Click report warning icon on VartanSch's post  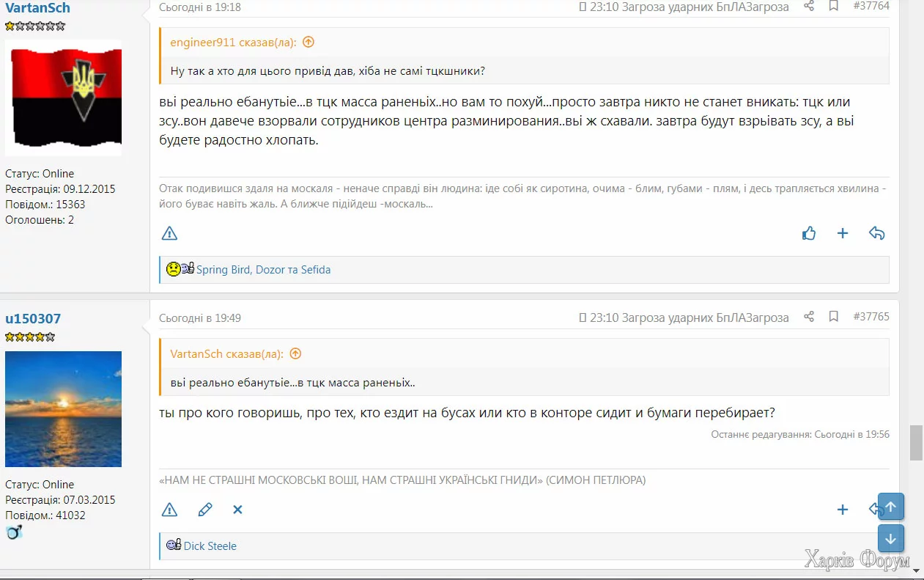click(169, 233)
